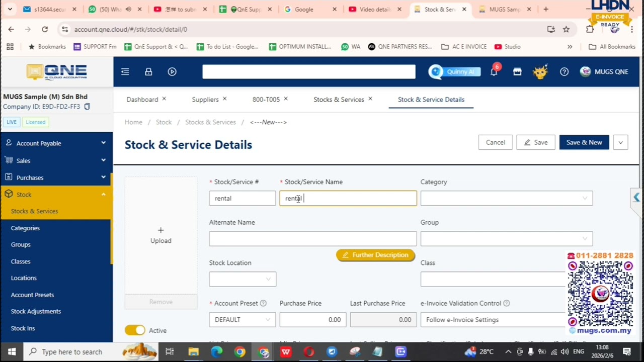Image resolution: width=644 pixels, height=362 pixels.
Task: Show more bookmarks chevron
Action: 570,47
